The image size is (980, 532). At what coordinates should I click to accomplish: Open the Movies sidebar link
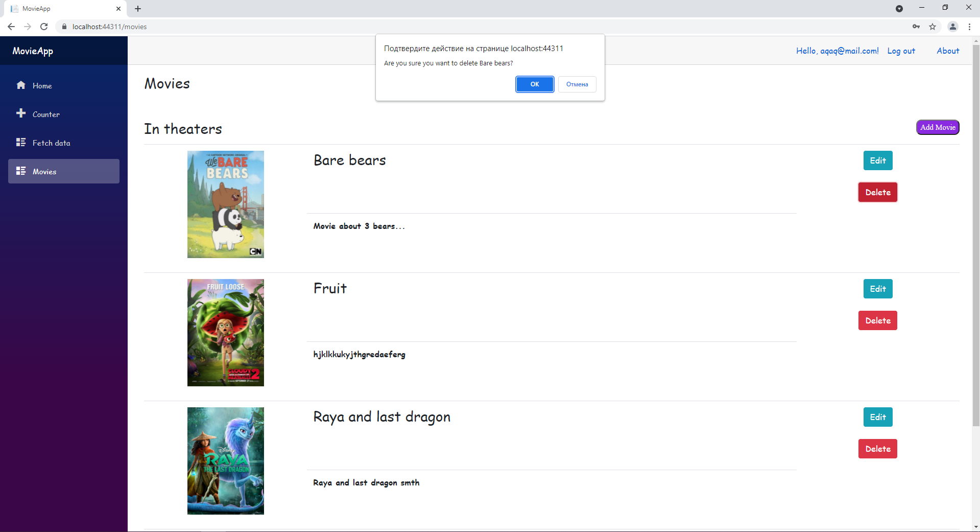click(64, 171)
